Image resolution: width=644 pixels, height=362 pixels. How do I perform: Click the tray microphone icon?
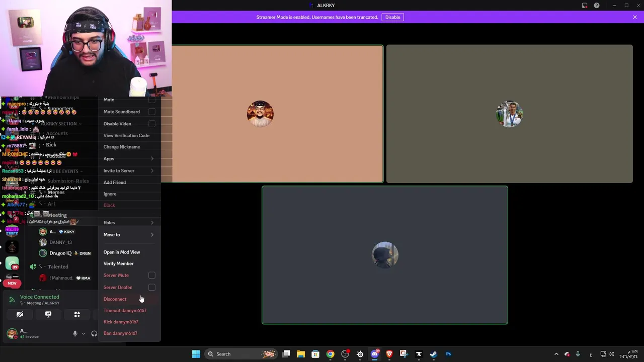(578, 354)
